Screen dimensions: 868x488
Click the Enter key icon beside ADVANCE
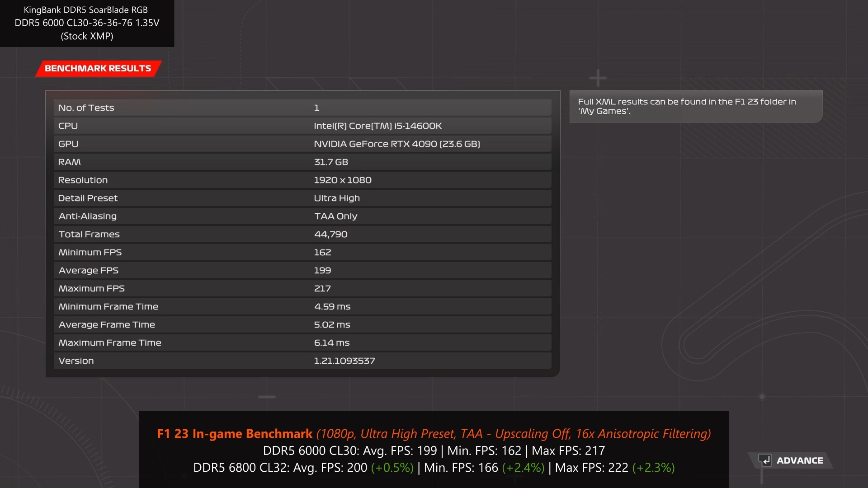(766, 460)
